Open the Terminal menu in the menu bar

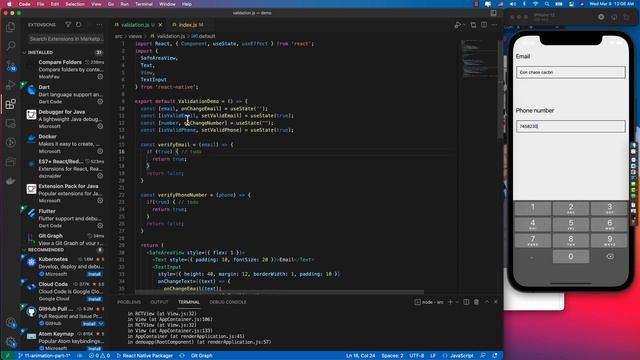point(144,4)
